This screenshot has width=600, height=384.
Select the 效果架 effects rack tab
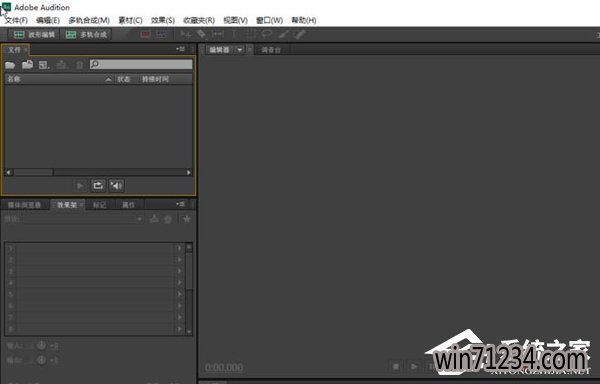tap(67, 205)
